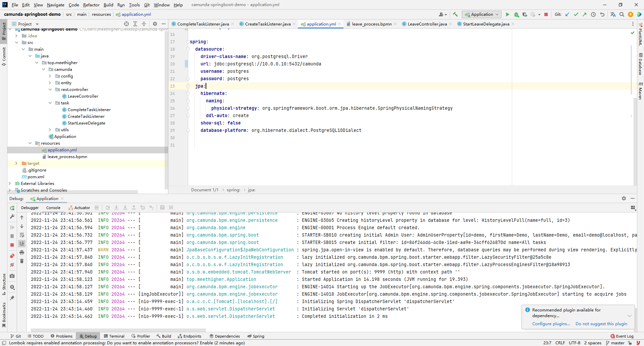644x346 pixels.
Task: Open Application run configuration dropdown
Action: (x=482, y=14)
